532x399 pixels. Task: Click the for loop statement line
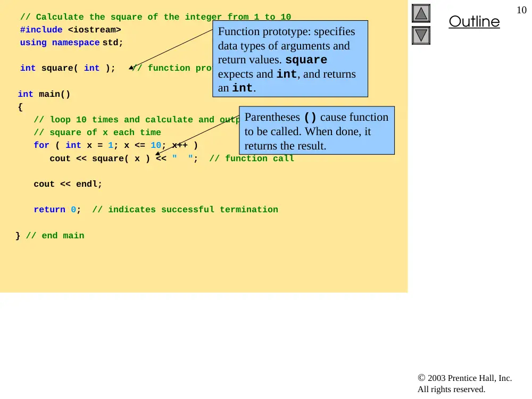click(x=115, y=145)
